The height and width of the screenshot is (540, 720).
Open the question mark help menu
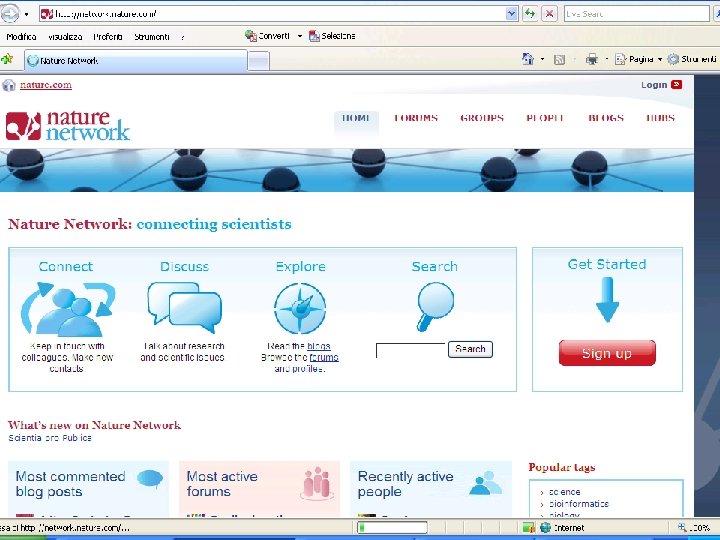point(182,37)
